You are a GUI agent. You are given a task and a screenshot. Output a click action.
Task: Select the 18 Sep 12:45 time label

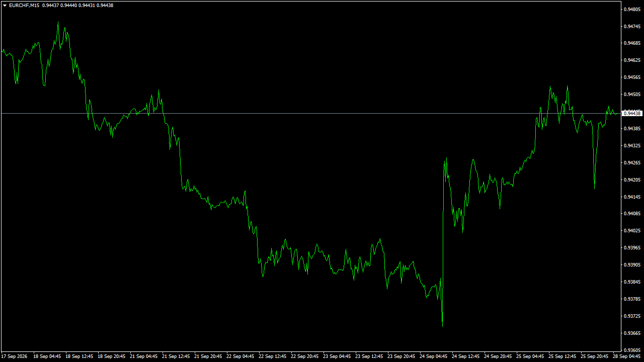pos(79,356)
